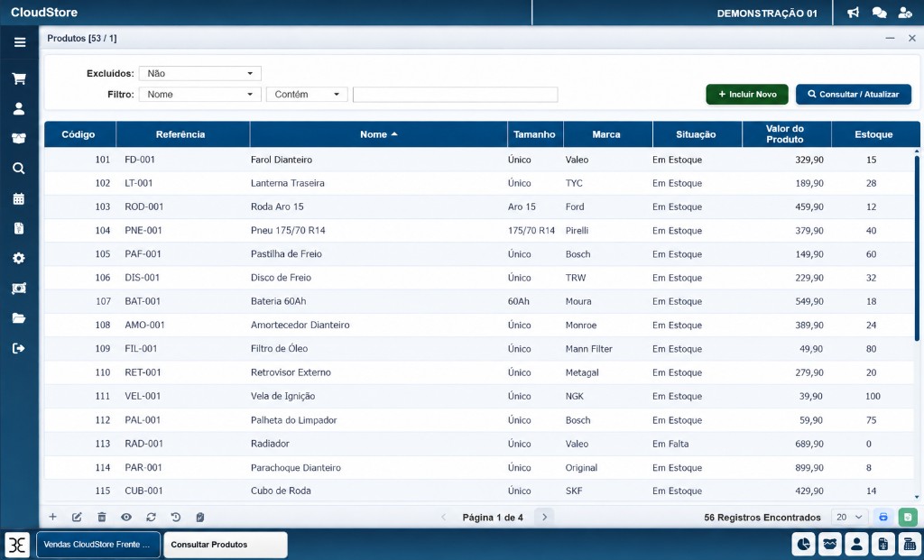Sort by the Nome column header
Screen dimensions: 924x560
click(x=378, y=134)
